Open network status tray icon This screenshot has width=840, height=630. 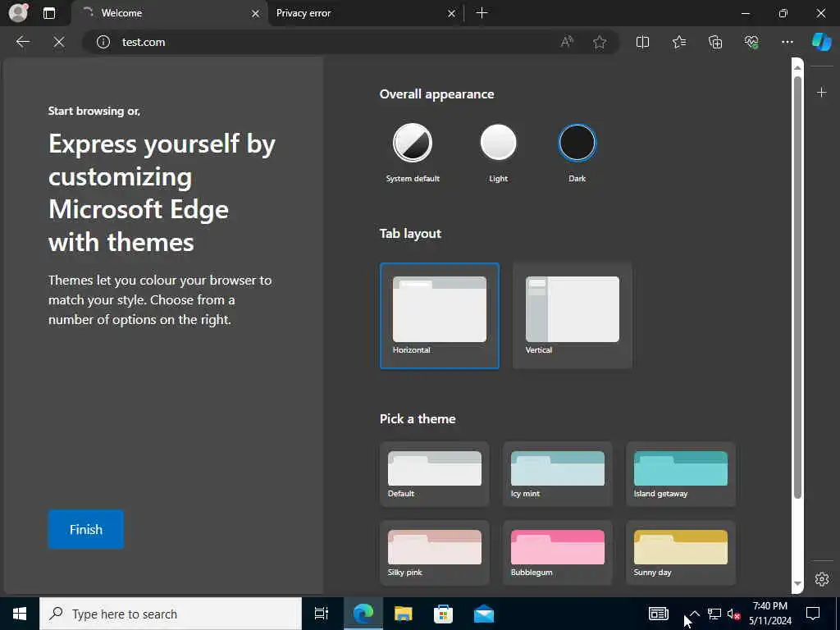714,614
